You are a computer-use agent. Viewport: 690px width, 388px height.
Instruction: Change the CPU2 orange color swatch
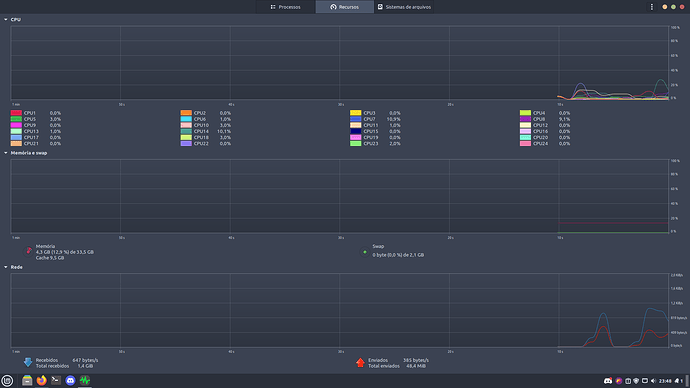[186, 113]
